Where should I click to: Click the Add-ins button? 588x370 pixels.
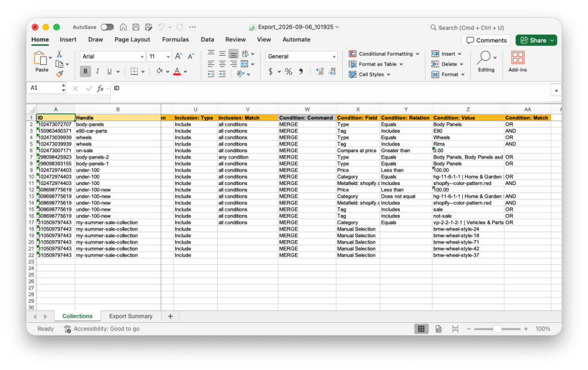point(518,61)
